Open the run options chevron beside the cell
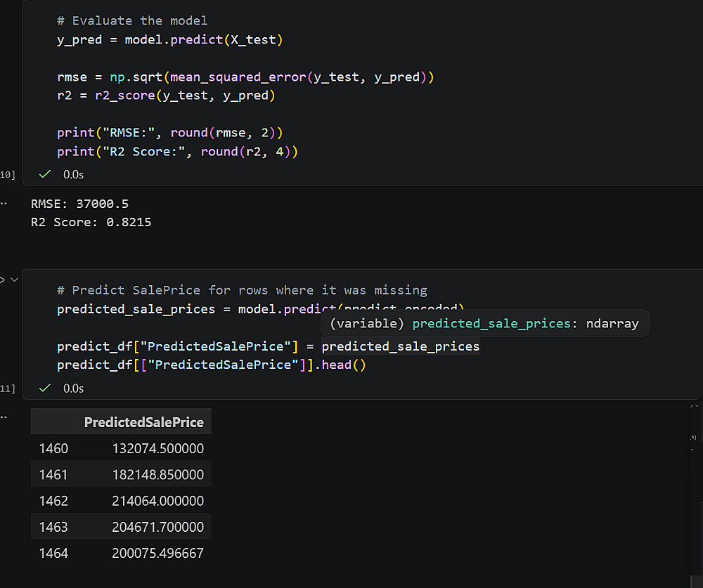 pyautogui.click(x=13, y=280)
